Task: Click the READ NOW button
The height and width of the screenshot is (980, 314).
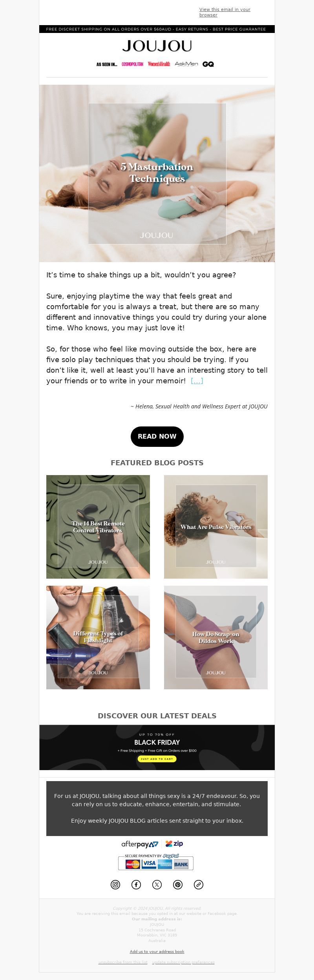Action: (157, 436)
